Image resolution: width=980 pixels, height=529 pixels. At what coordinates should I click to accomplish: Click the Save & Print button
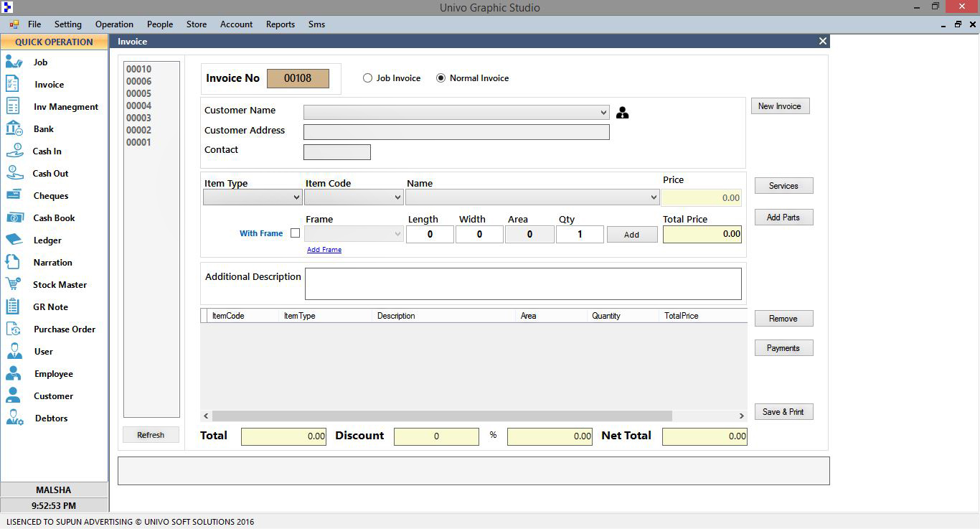tap(783, 412)
